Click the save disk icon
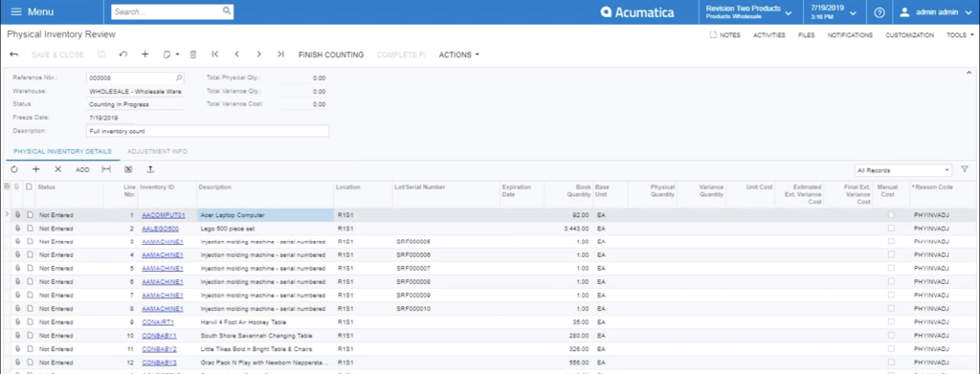The image size is (980, 374). [x=101, y=55]
